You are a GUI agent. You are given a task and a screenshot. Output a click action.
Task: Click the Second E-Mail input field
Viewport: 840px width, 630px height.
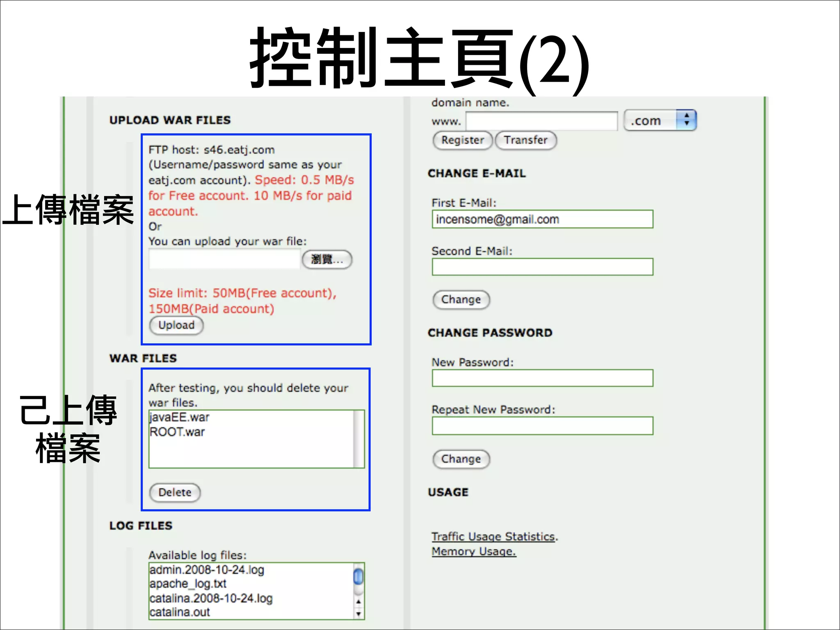pos(542,267)
